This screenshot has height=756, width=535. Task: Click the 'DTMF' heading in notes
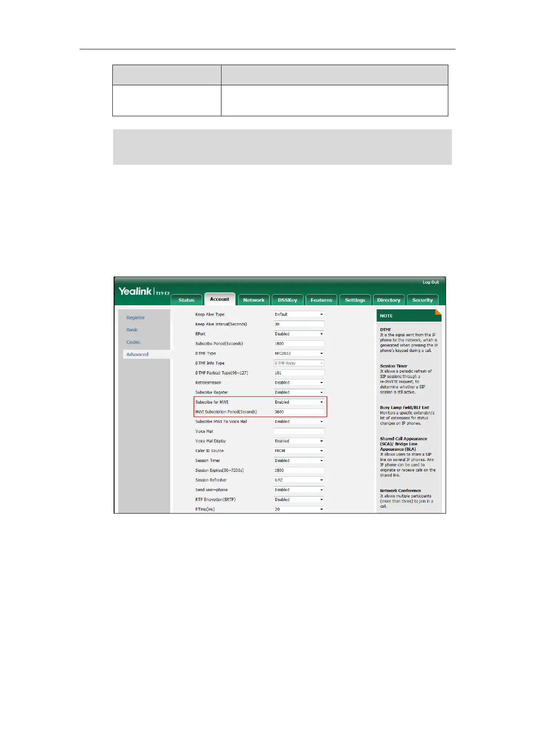pos(385,330)
